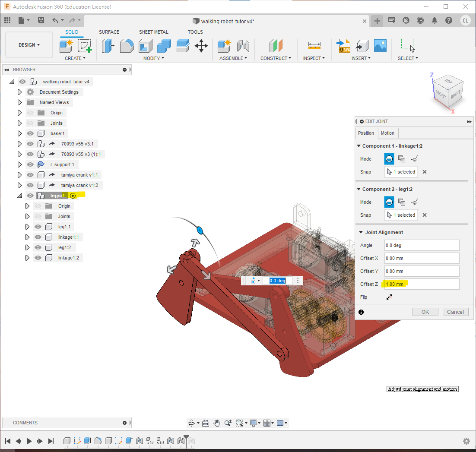Click the Offset Z input field

point(422,284)
